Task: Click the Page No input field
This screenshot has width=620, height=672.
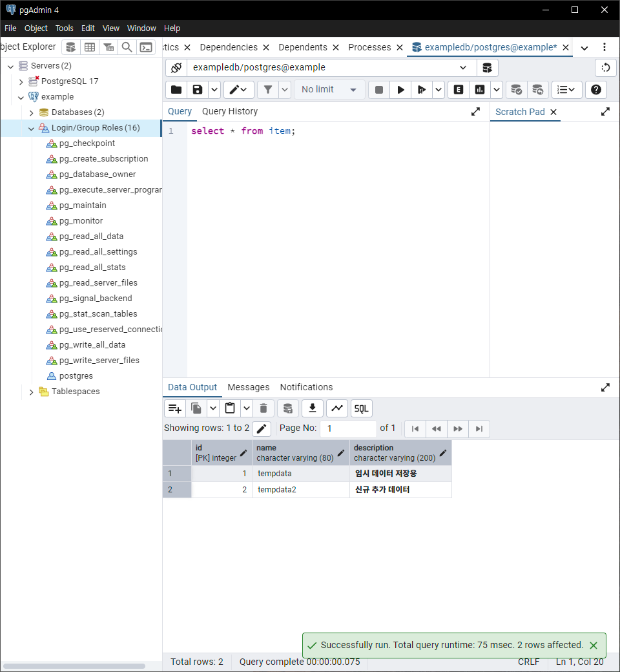Action: (348, 428)
